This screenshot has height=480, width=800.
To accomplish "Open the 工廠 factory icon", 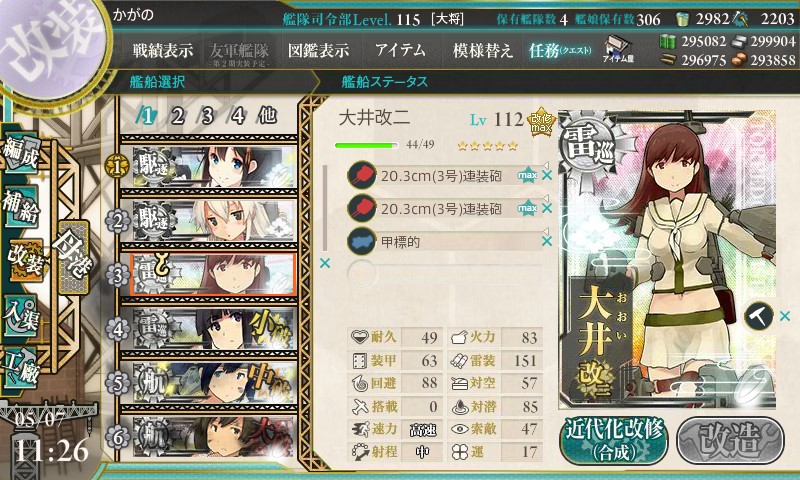I will pyautogui.click(x=21, y=368).
